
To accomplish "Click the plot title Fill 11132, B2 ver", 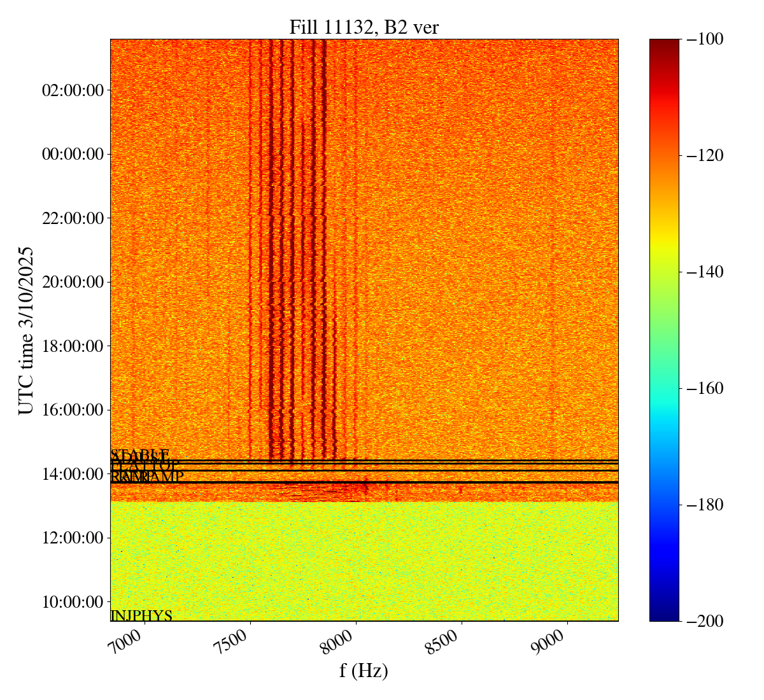I will pyautogui.click(x=364, y=27).
